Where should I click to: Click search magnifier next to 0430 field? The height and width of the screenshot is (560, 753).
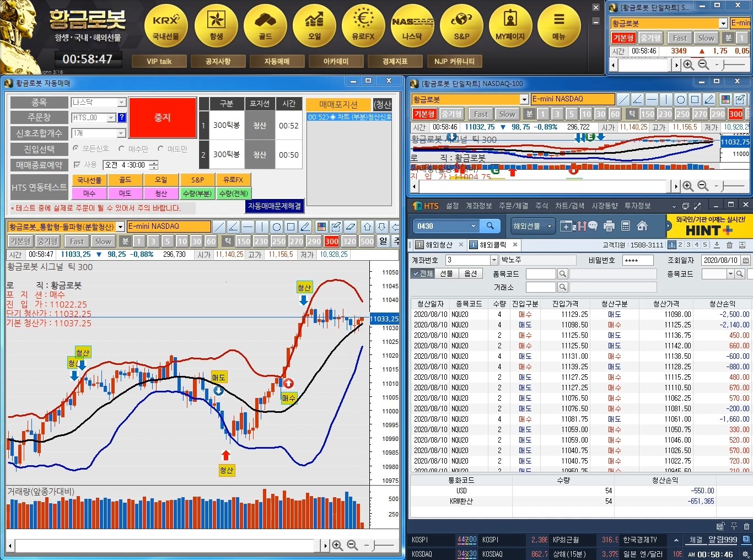490,226
